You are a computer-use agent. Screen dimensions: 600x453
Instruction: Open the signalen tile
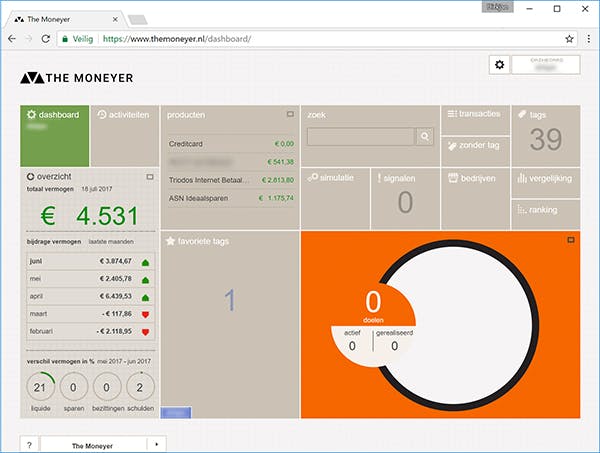pos(405,199)
